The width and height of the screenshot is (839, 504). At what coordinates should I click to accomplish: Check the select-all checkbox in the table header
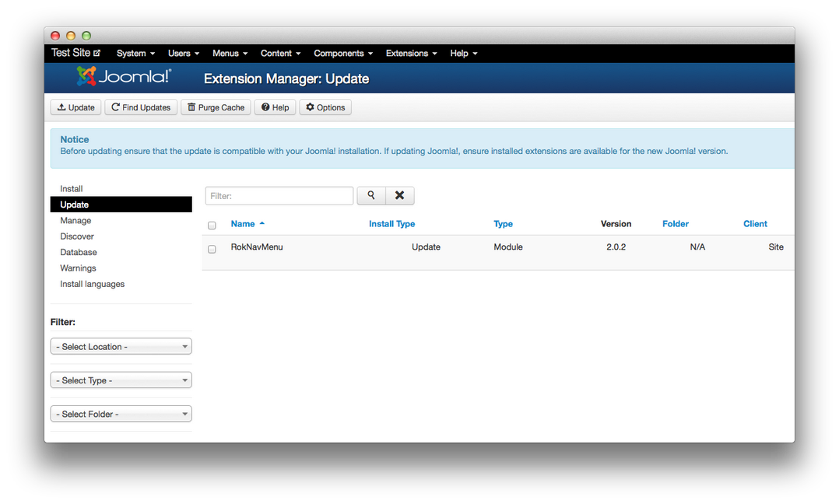[x=212, y=225]
